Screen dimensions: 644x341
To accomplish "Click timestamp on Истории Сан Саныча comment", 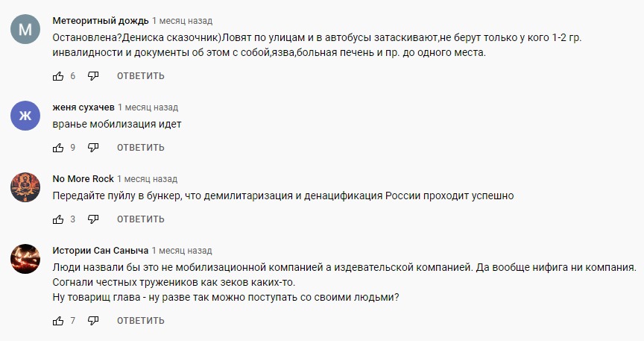I will tap(181, 251).
